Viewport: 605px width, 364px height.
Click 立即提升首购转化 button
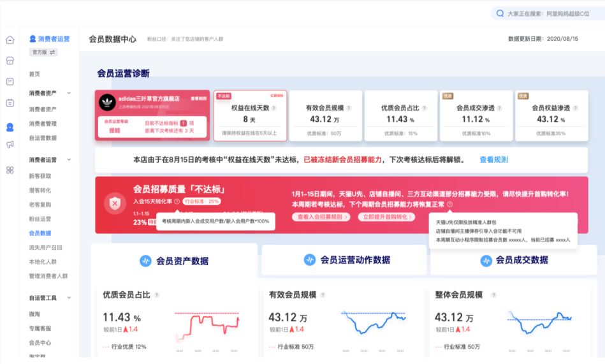coord(386,217)
